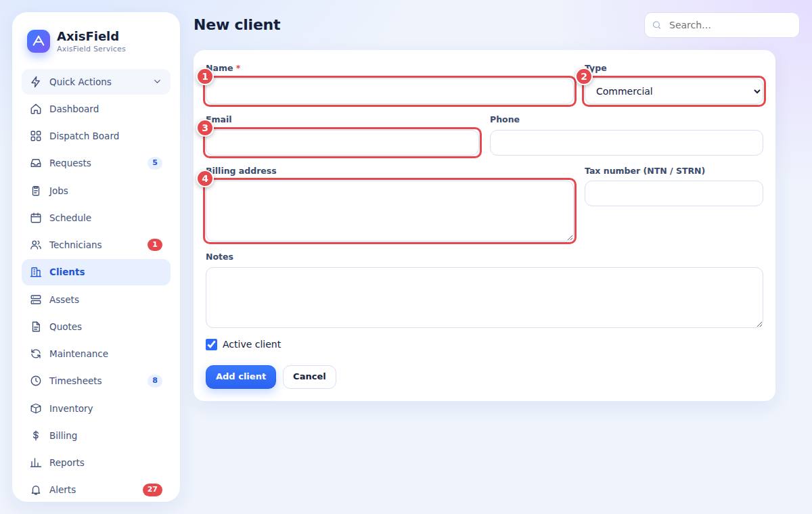Open the Alerts link
Viewport: 812px width, 514px height.
(x=96, y=490)
